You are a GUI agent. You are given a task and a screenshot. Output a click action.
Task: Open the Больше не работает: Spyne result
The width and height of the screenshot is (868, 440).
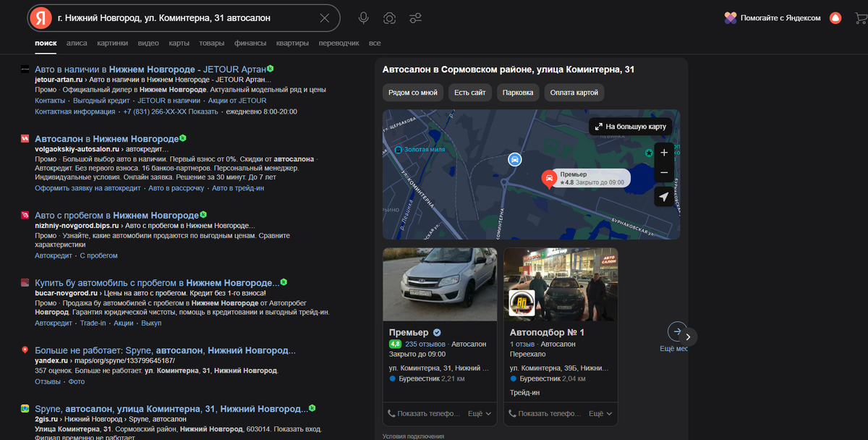coord(165,350)
